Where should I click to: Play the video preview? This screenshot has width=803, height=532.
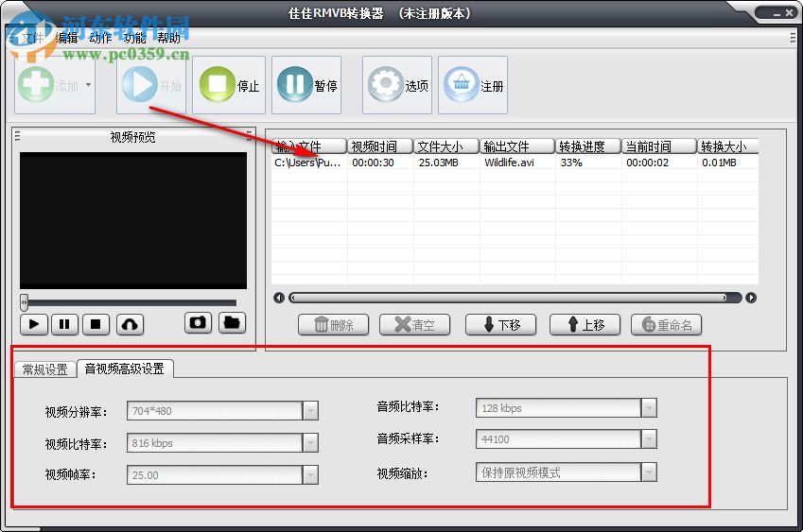point(34,324)
